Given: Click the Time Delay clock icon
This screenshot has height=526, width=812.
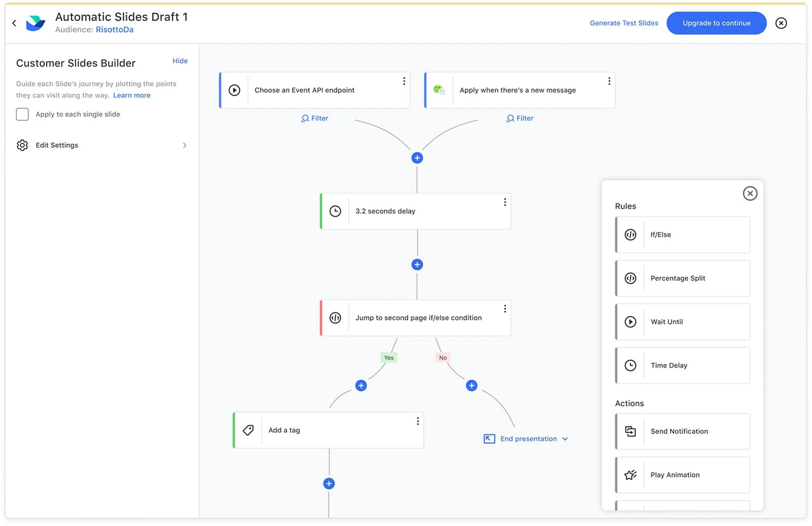Looking at the screenshot, I should click(630, 365).
